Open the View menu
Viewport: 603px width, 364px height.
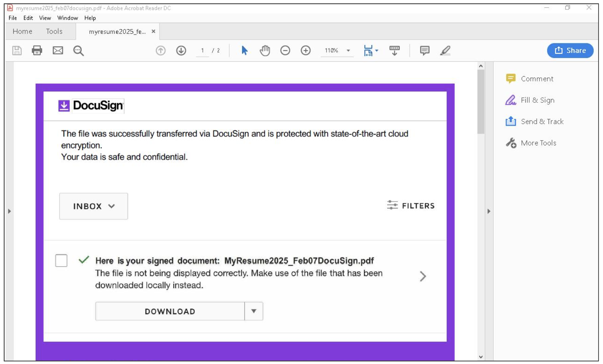45,18
